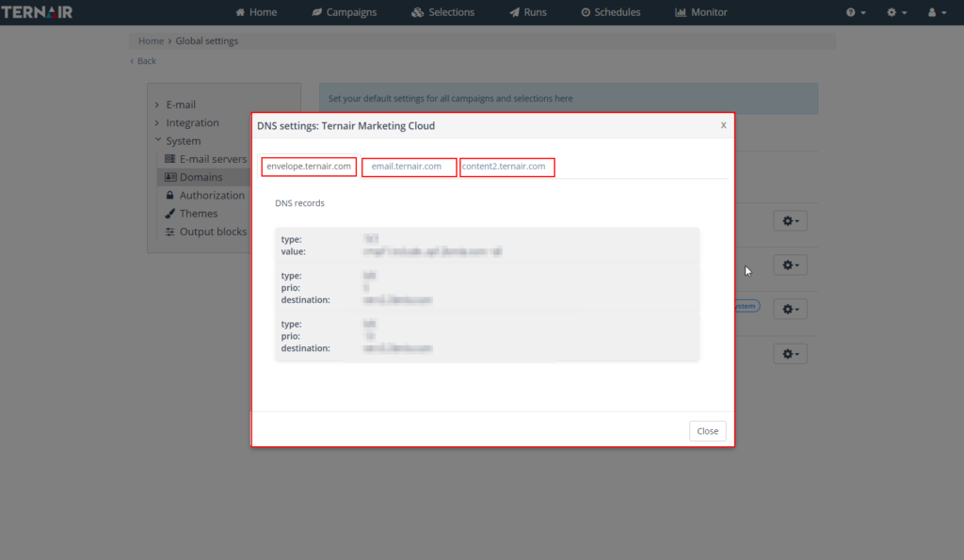Click the Home breadcrumb link
Screen dimensions: 964x560
pos(151,40)
